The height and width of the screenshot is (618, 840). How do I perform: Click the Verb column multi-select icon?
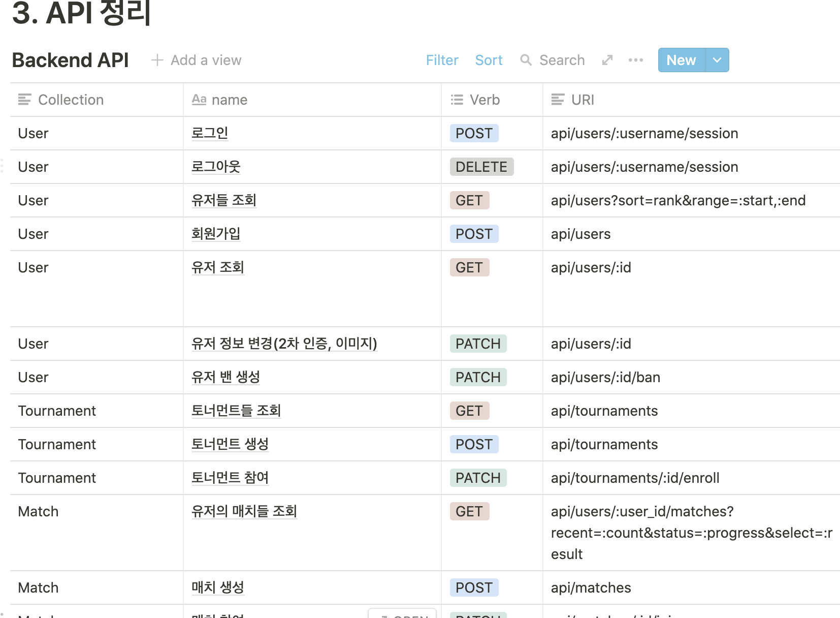click(x=457, y=100)
